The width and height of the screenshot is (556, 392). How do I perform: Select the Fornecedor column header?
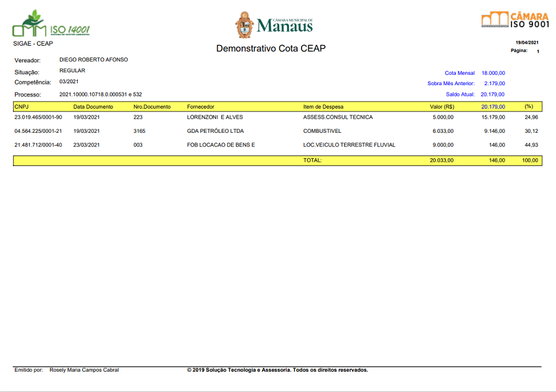[x=201, y=107]
